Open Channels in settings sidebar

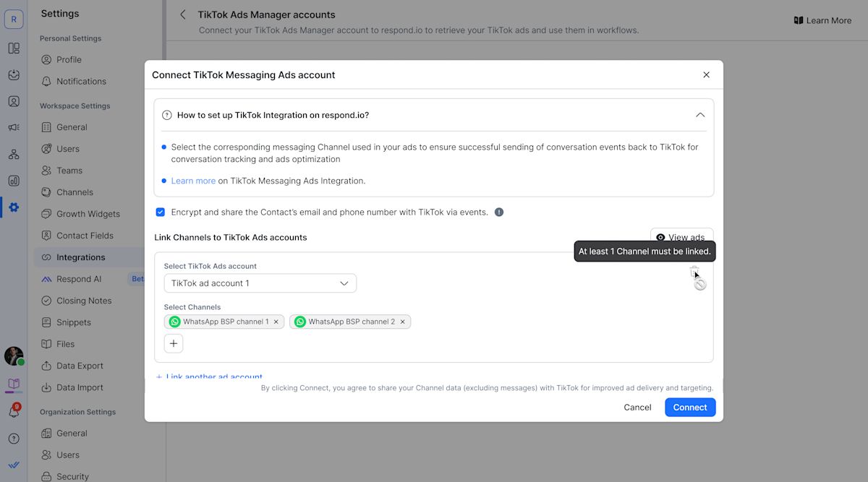[75, 192]
